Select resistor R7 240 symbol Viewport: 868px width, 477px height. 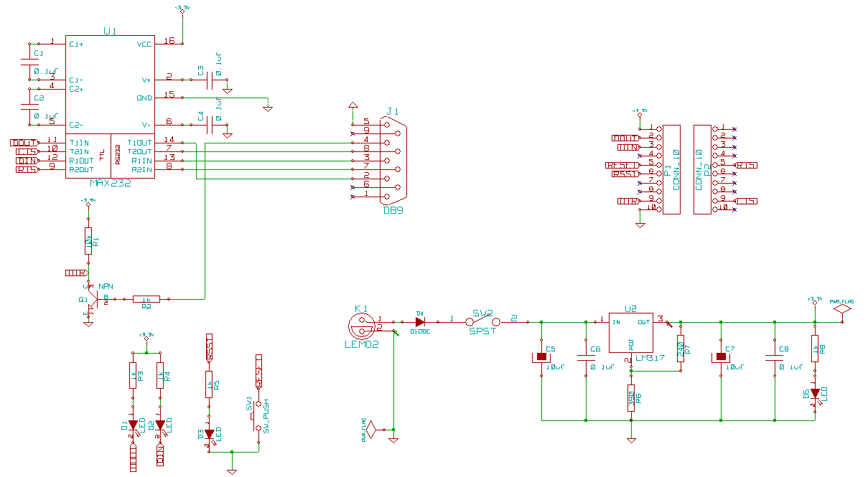[x=680, y=349]
